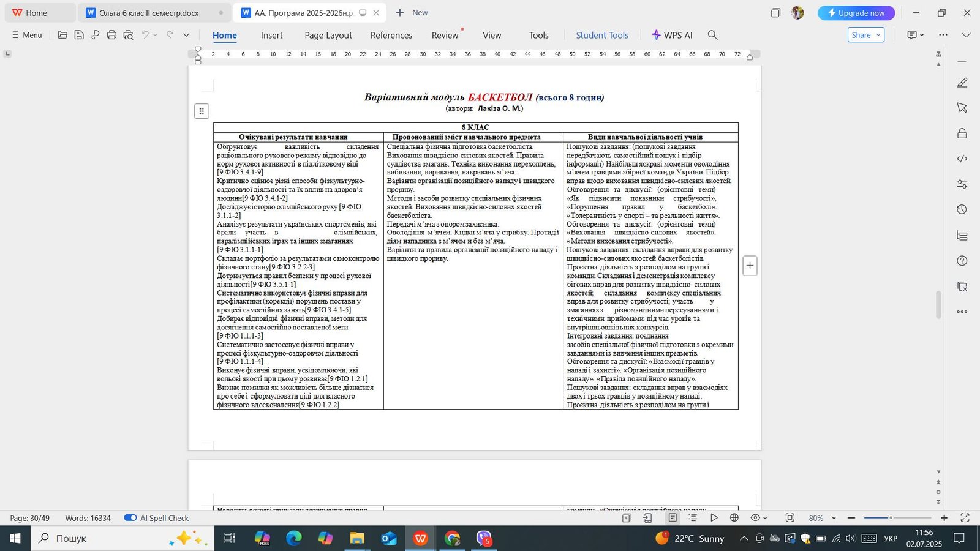Click the user profile avatar

(x=797, y=13)
